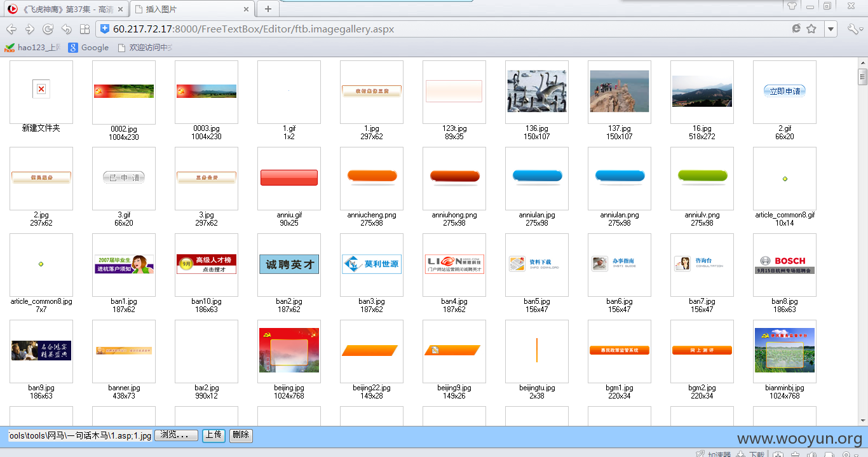Click the file name bar2.jpg

[x=207, y=388]
